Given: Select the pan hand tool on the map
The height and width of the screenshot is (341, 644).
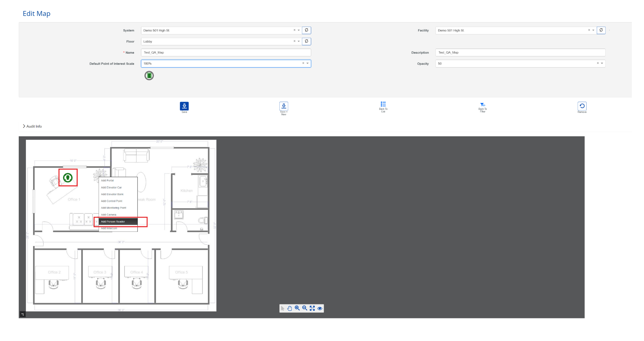Looking at the screenshot, I should [289, 308].
